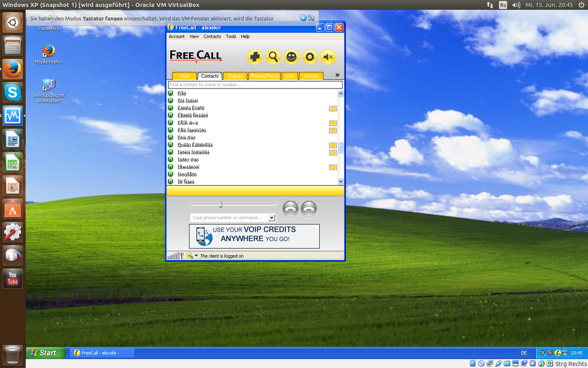Screen dimensions: 588x368
Task: Open the View menu
Action: 194,36
